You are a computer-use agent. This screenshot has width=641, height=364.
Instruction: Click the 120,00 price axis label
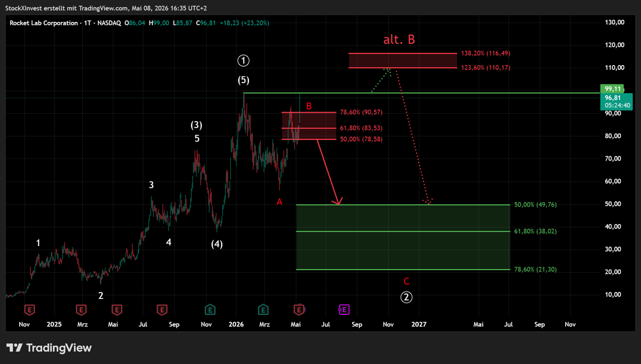coord(614,45)
